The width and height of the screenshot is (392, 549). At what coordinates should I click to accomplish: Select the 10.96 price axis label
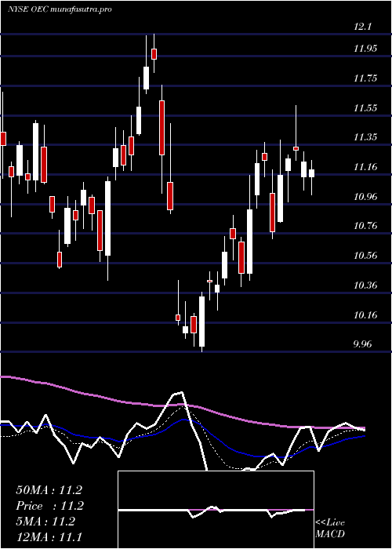pyautogui.click(x=365, y=197)
